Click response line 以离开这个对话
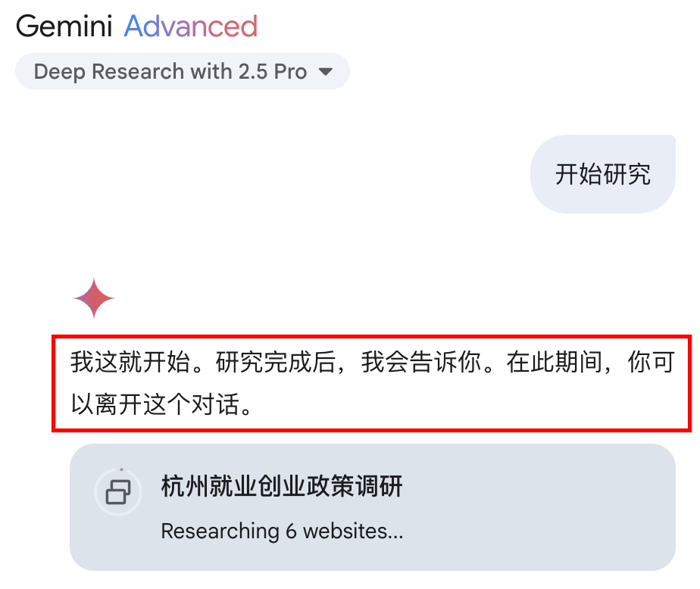Viewport: 700px width, 589px height. click(x=162, y=404)
